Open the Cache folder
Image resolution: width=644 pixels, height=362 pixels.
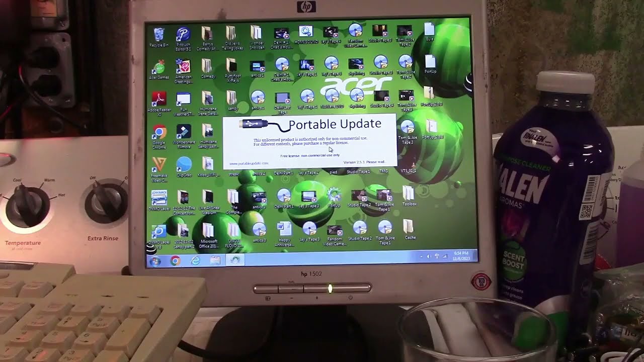pos(410,229)
